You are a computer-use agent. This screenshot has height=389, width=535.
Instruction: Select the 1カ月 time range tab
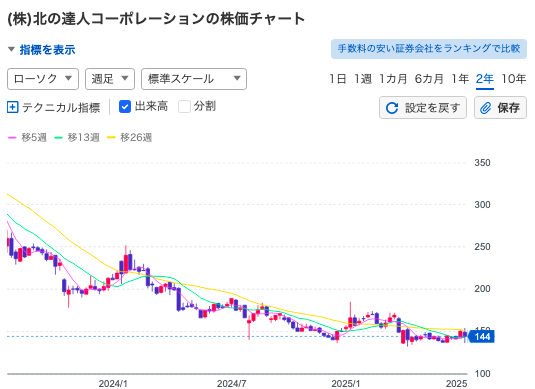pos(393,79)
